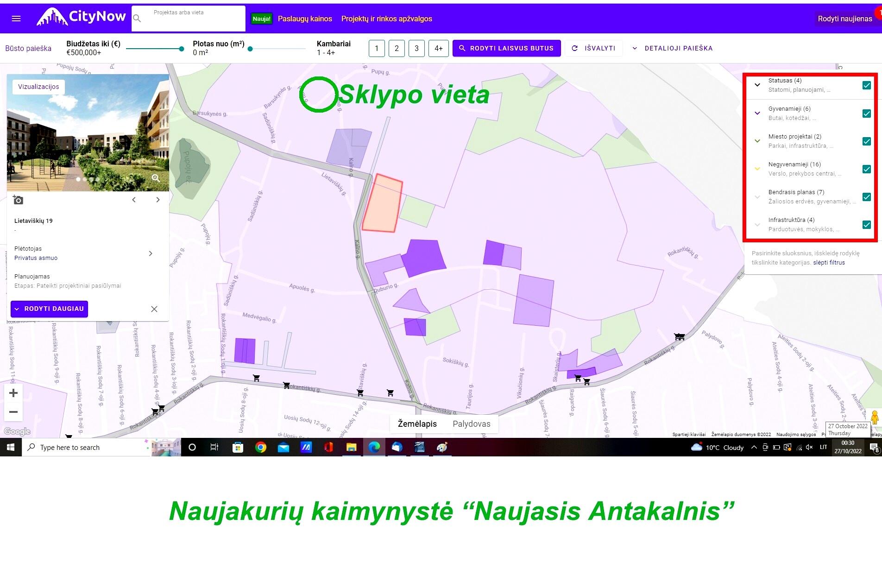Image resolution: width=882 pixels, height=588 pixels.
Task: Uncheck the Statusas layer checkbox
Action: (x=866, y=85)
